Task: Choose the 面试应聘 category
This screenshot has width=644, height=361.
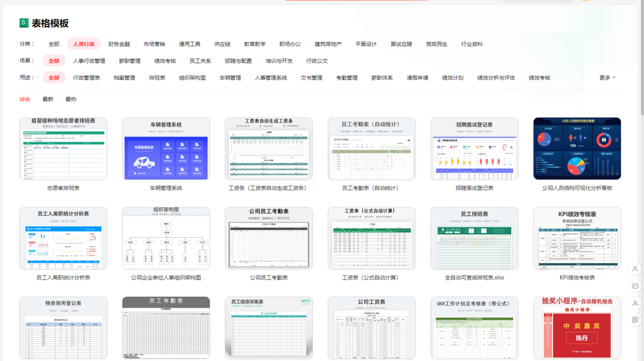Action: pyautogui.click(x=401, y=44)
